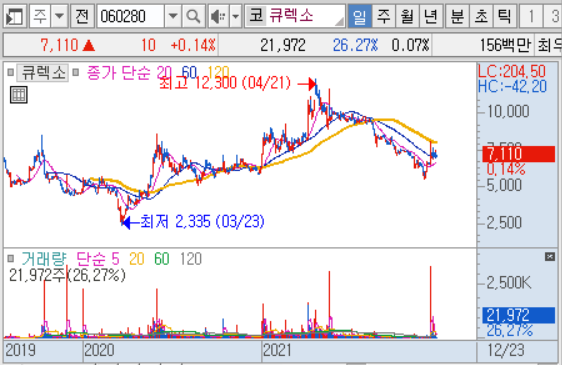Click the 큐렉소 chart legend button
This screenshot has height=365, width=562.
tap(43, 73)
